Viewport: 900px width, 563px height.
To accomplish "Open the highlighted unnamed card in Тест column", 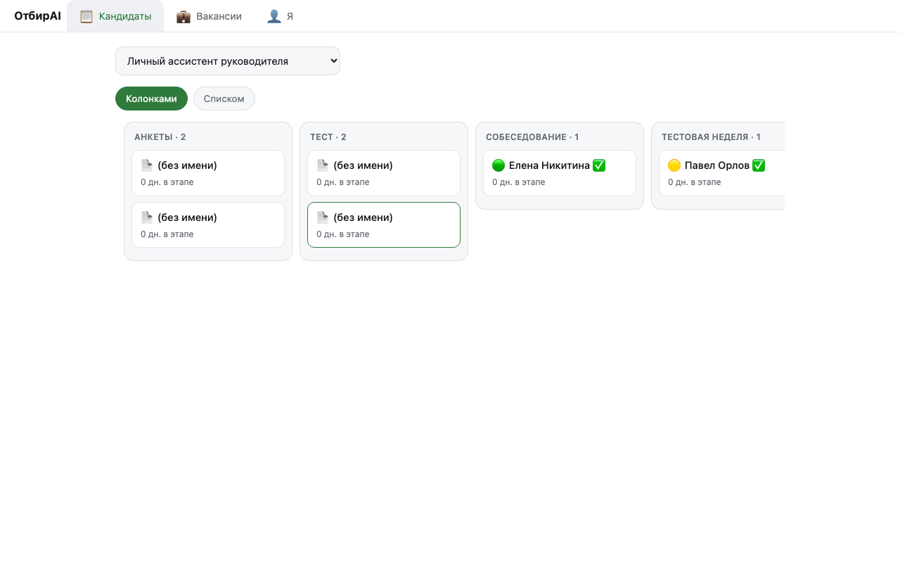I will [383, 225].
